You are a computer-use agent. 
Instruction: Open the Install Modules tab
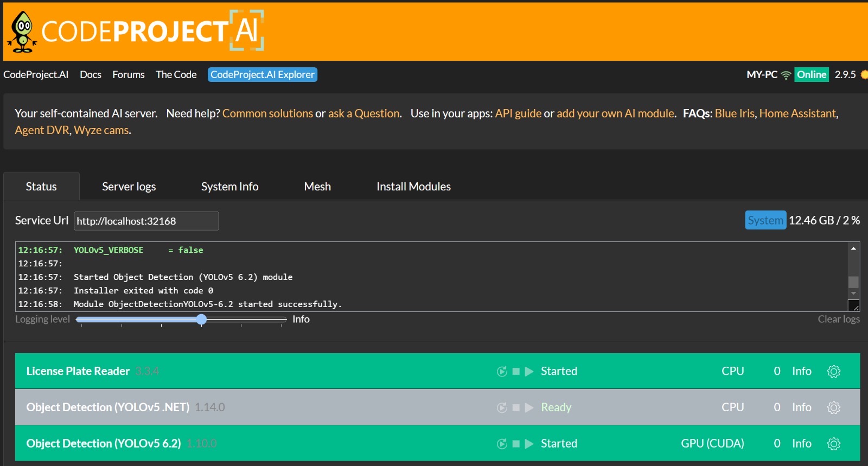pyautogui.click(x=414, y=187)
